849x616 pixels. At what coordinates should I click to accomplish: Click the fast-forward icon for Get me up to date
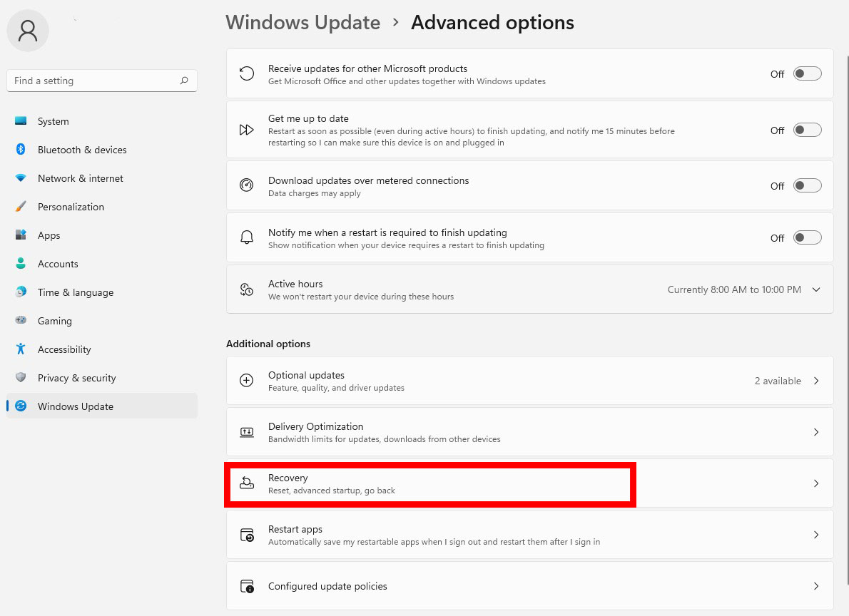tap(246, 130)
